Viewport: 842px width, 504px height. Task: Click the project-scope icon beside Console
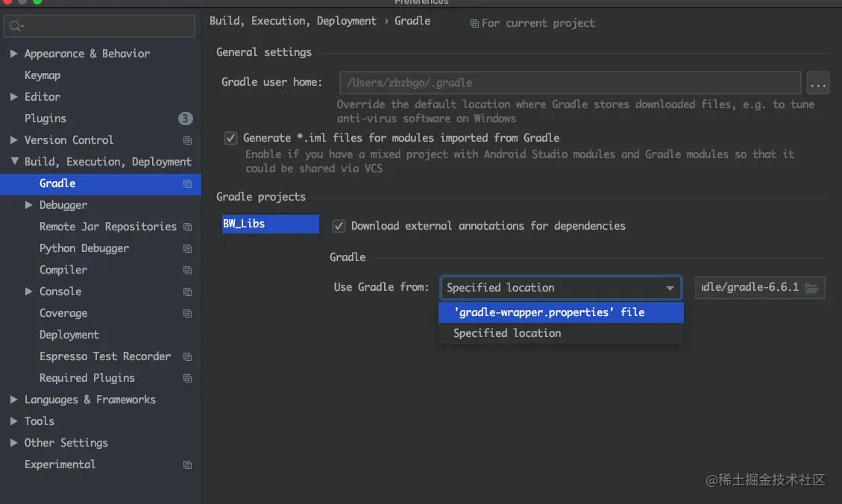point(187,292)
